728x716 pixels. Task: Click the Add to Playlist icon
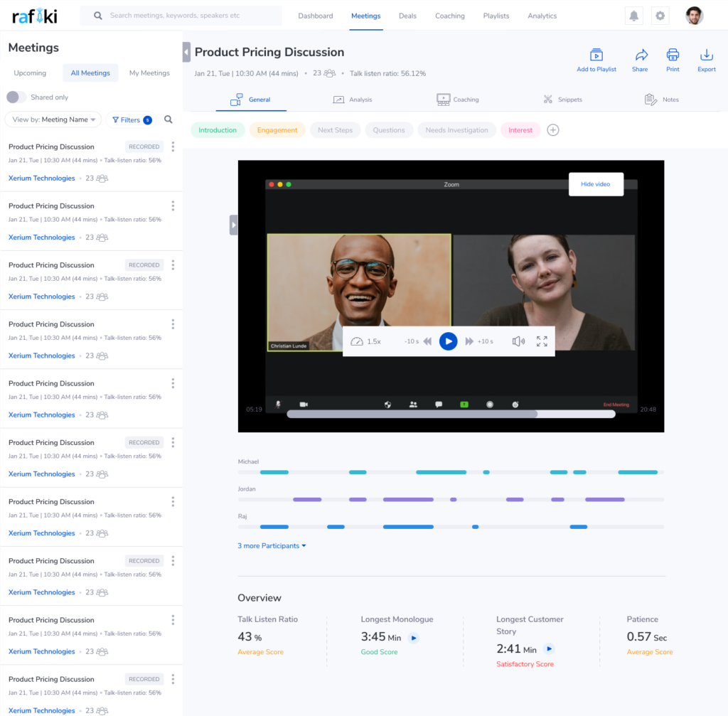(596, 55)
